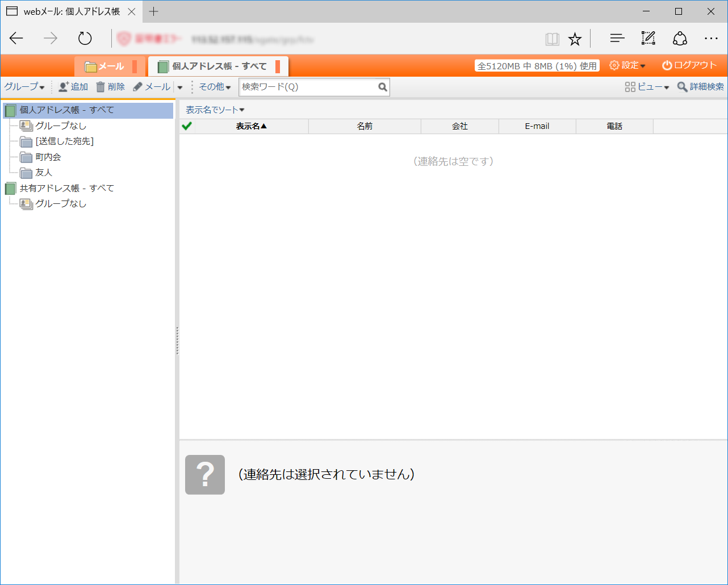Image resolution: width=728 pixels, height=585 pixels.
Task: Select the 町内会 group folder
Action: [48, 157]
